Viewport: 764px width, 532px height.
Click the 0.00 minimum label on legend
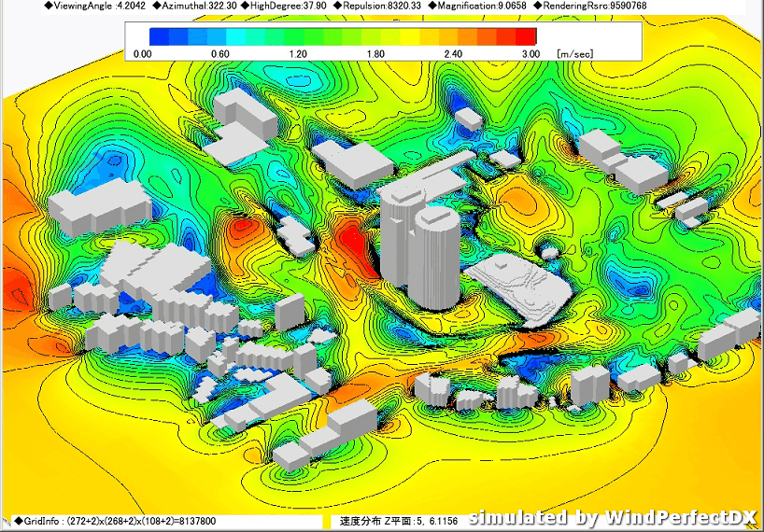click(142, 54)
